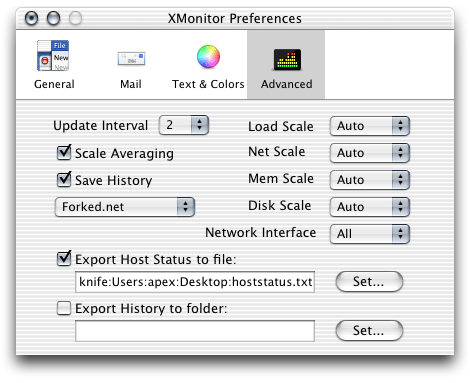Click Set button for history folder
470x383 pixels.
click(369, 331)
